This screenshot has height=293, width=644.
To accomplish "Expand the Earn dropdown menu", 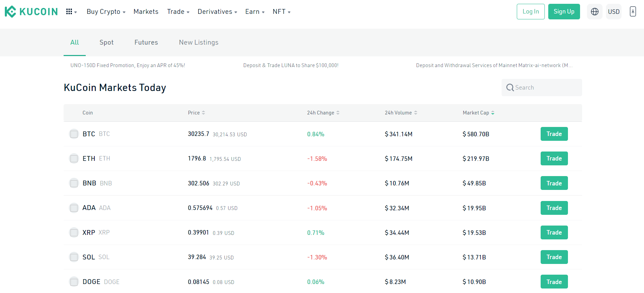I will point(255,12).
